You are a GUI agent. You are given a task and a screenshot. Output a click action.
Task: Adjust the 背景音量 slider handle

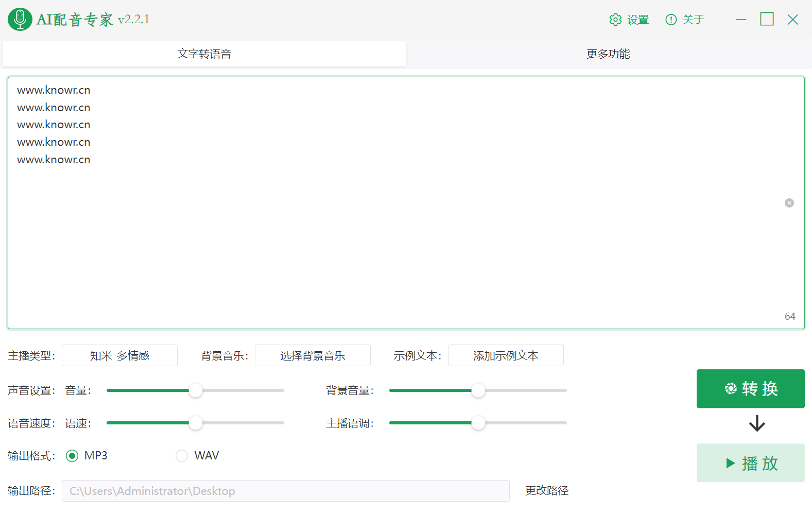(478, 390)
